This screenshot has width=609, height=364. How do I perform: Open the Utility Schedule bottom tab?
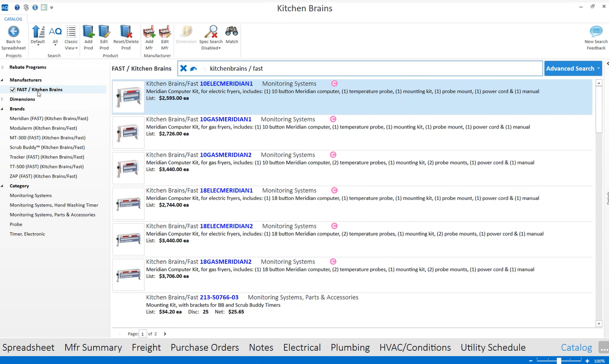tap(493, 347)
